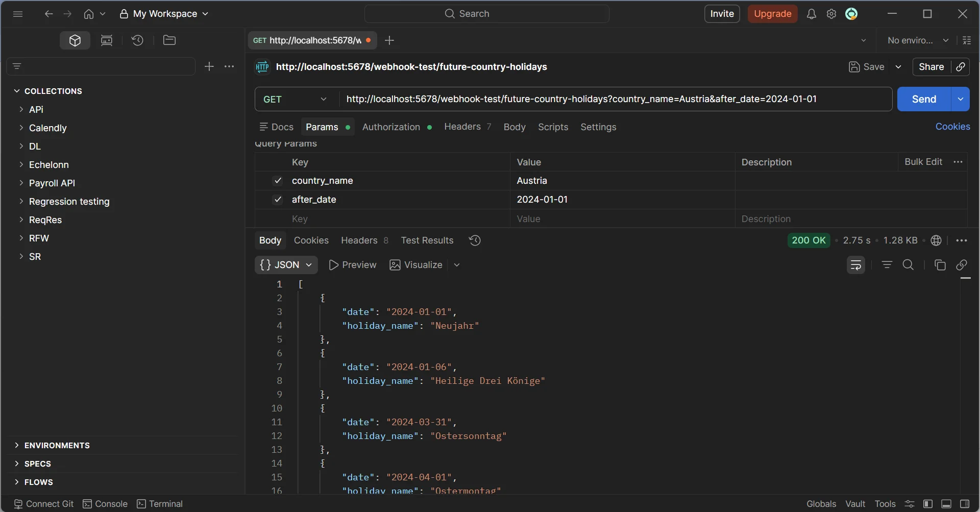Open the GET method dropdown

point(297,99)
